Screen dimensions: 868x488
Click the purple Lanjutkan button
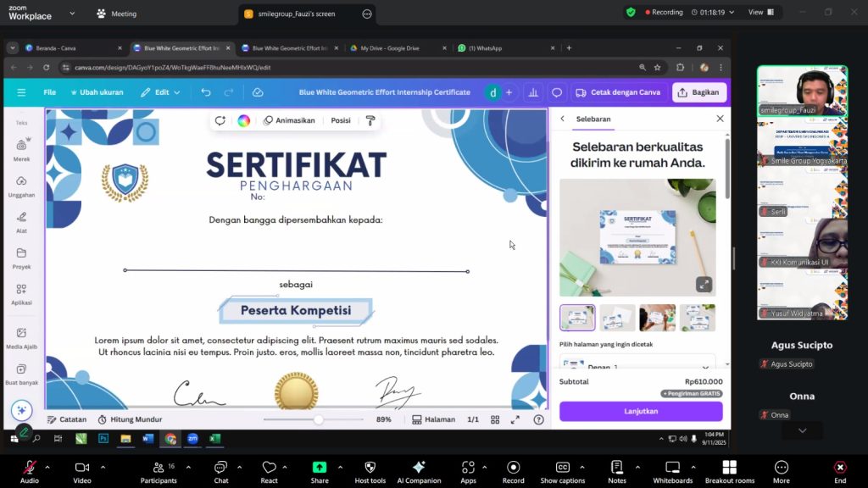pyautogui.click(x=641, y=411)
